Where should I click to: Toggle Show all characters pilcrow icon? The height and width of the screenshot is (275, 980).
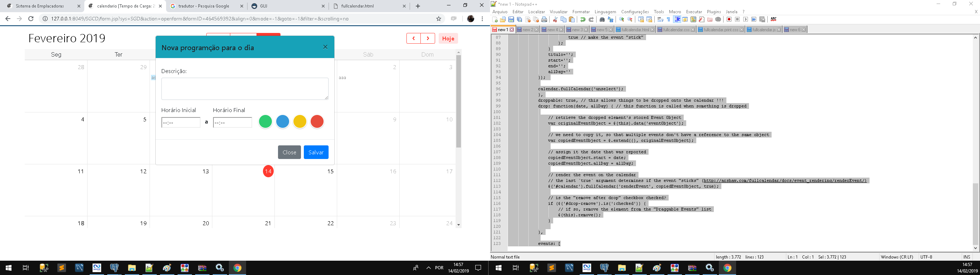click(x=669, y=19)
